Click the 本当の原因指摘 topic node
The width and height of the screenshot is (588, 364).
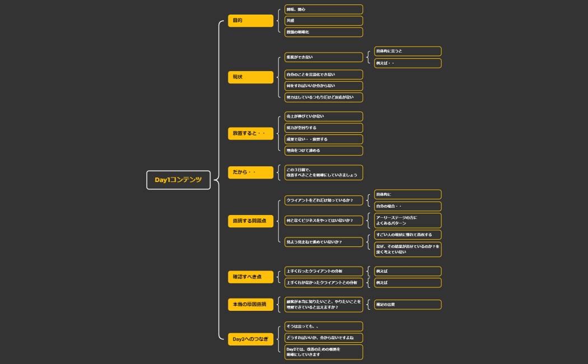[x=250, y=304]
